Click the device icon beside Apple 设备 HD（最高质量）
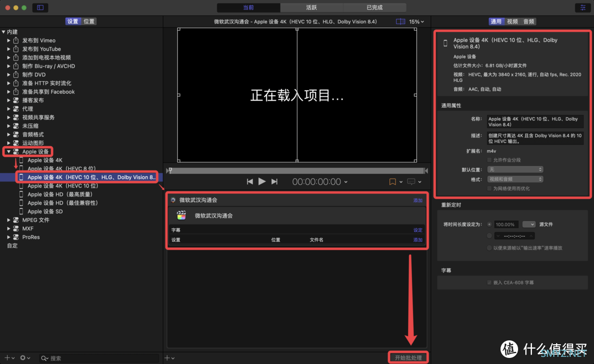 (21, 194)
